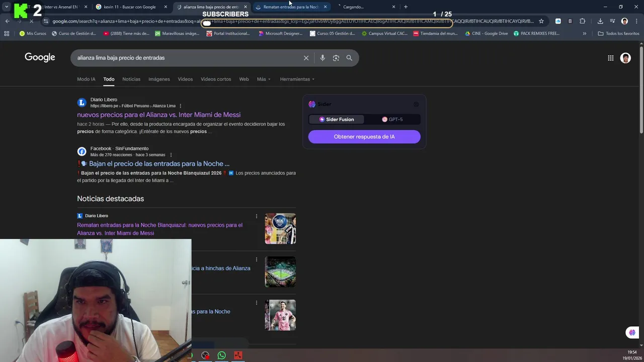Click the stadium news thumbnail
644x362 pixels.
(280, 272)
